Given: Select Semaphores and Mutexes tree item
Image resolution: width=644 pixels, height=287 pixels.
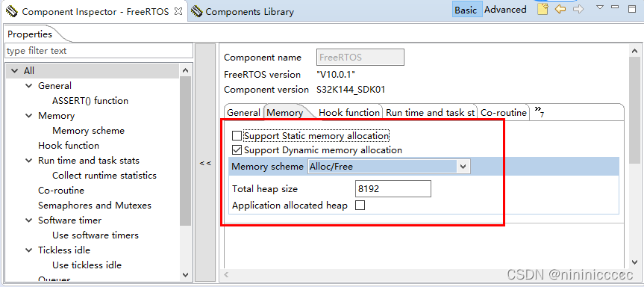Looking at the screenshot, I should coord(95,206).
